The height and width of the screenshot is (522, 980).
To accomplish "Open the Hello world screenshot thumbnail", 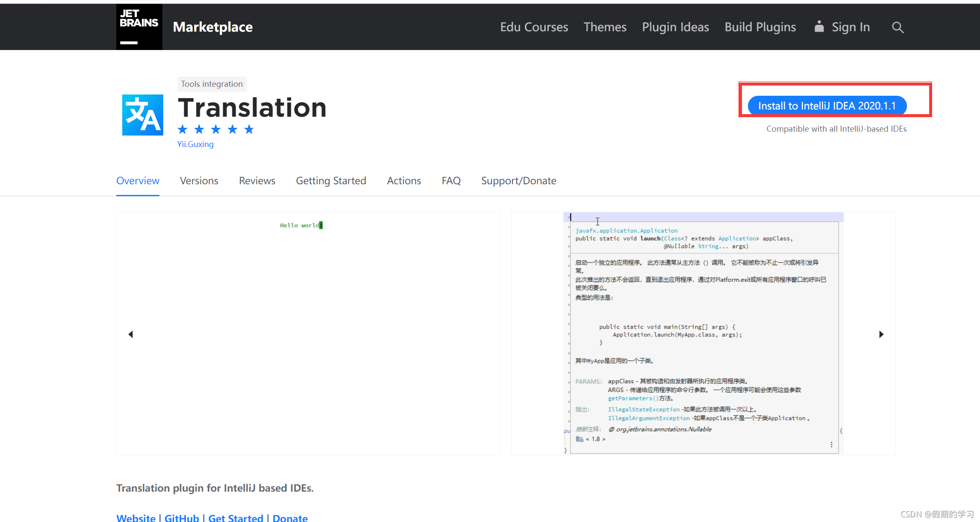I will click(309, 333).
